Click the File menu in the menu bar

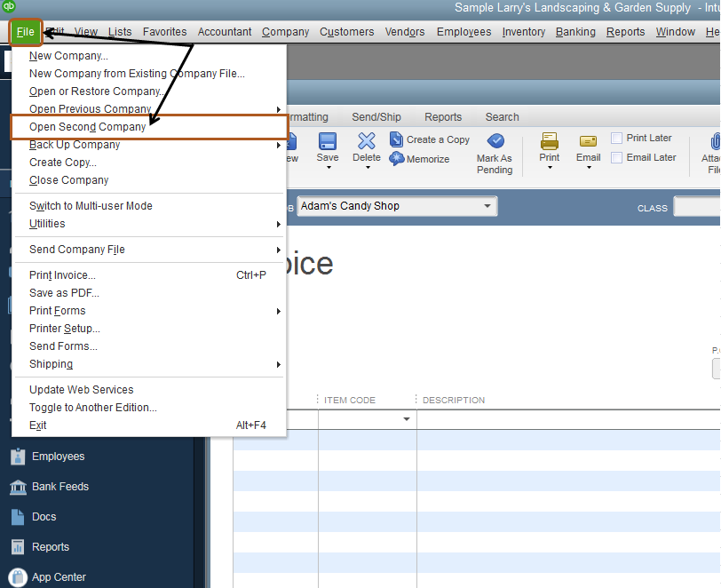26,32
